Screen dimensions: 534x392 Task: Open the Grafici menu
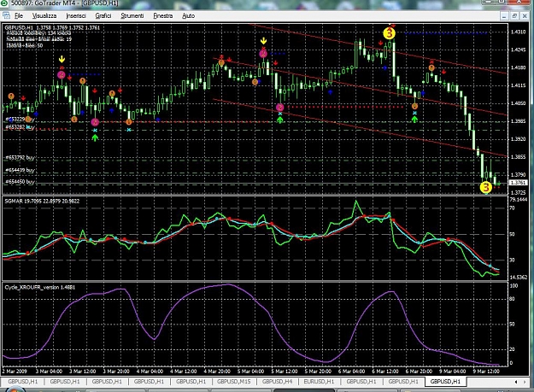point(103,15)
